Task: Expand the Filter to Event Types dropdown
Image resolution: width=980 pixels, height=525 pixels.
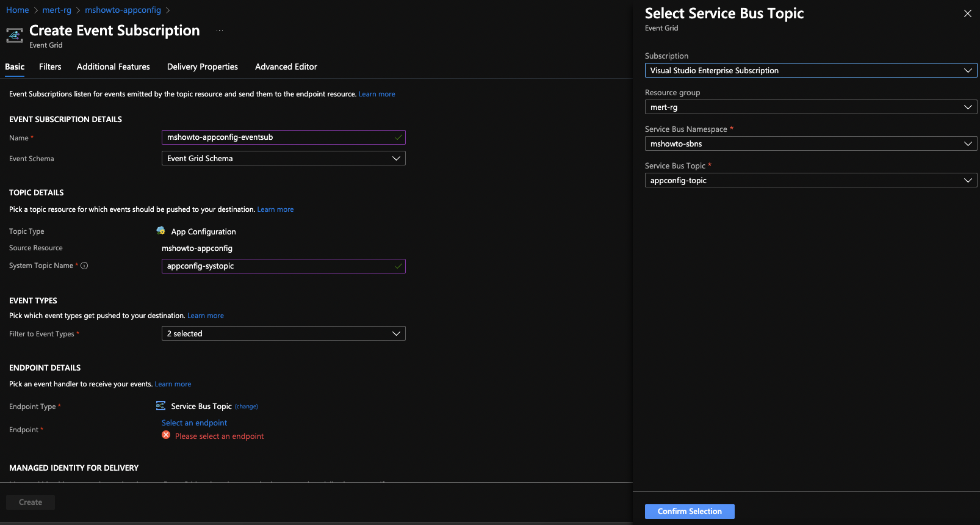Action: pyautogui.click(x=283, y=333)
